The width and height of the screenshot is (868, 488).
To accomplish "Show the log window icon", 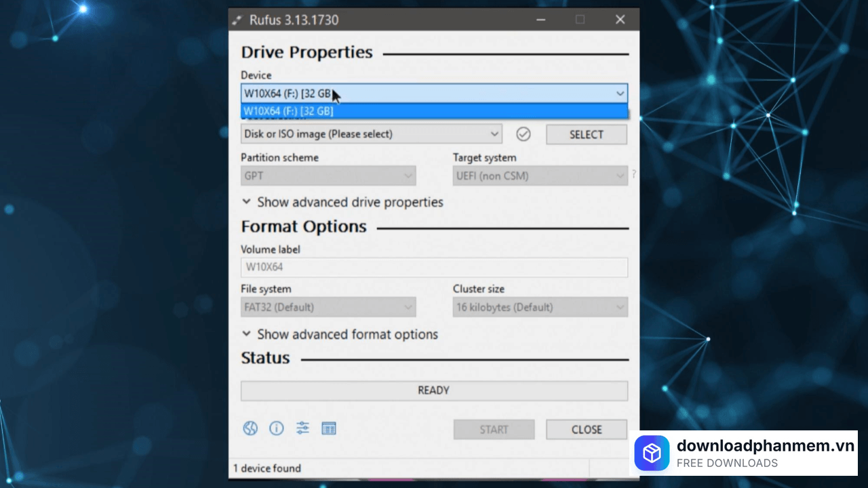I will pyautogui.click(x=329, y=428).
